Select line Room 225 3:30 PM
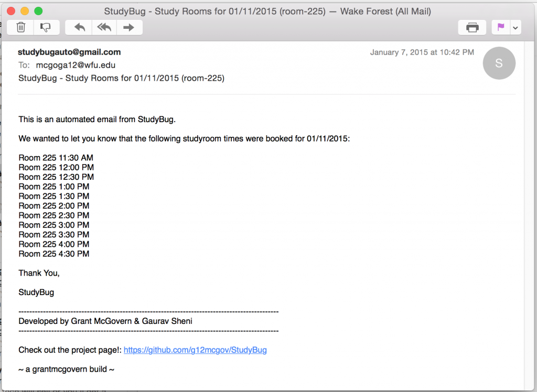Image resolution: width=537 pixels, height=392 pixels. [54, 234]
